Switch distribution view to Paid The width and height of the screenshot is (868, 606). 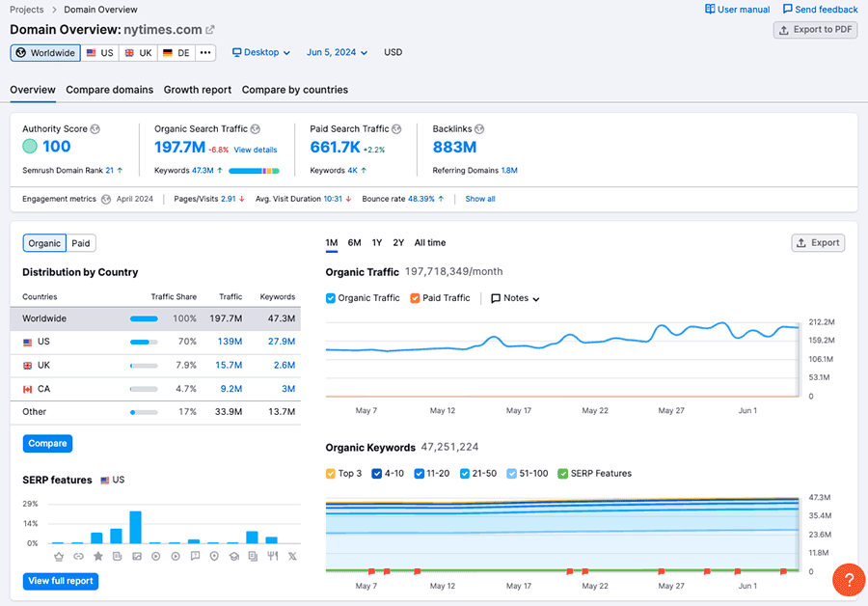click(x=81, y=243)
